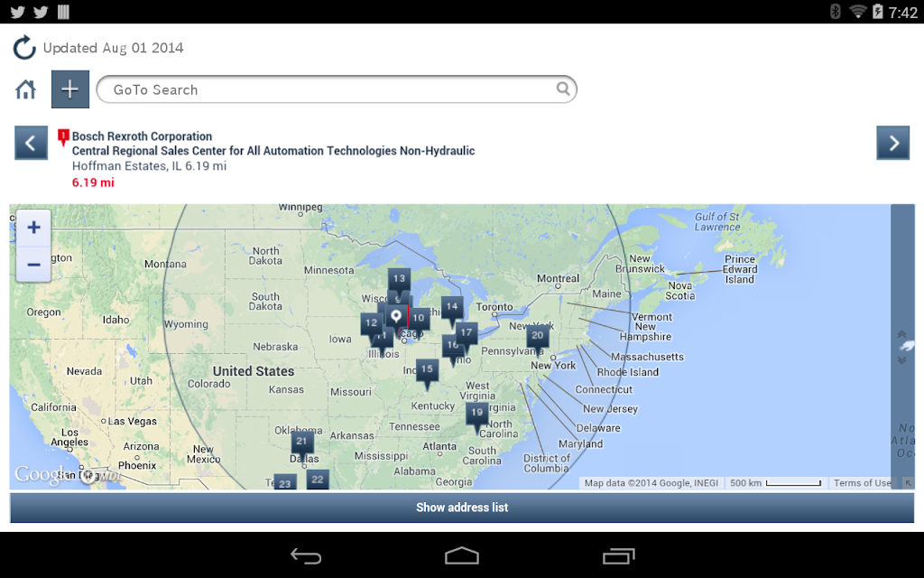Tap Android back navigation button
924x578 pixels.
click(x=306, y=555)
